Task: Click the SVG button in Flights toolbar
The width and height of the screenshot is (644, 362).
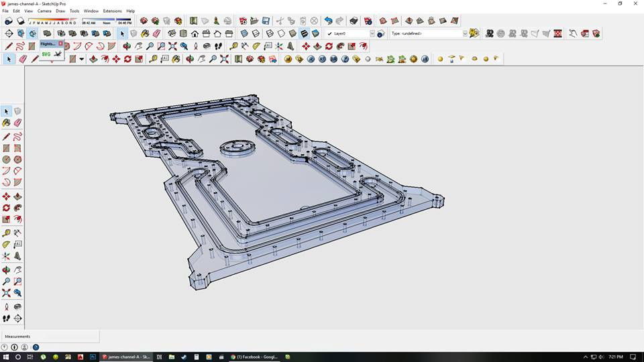Action: tap(46, 54)
